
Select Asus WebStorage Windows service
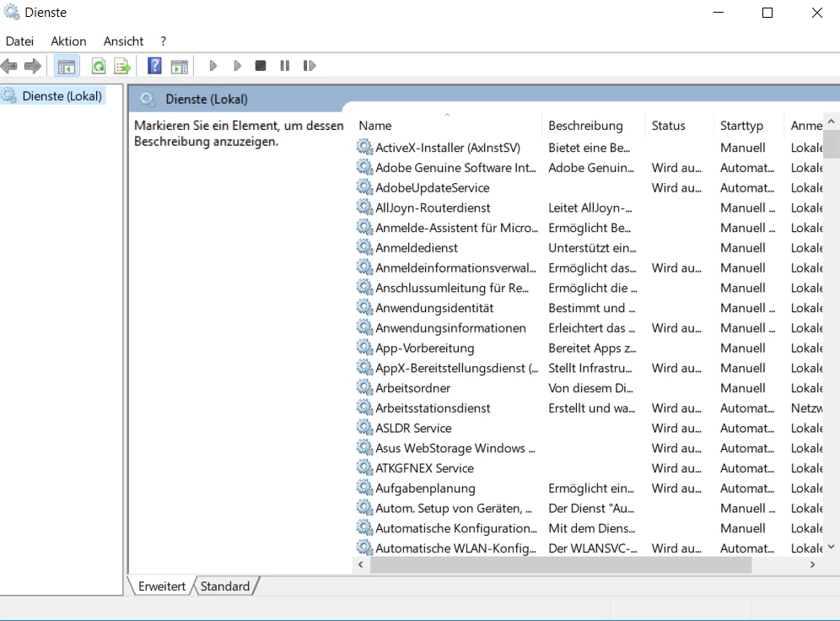pyautogui.click(x=455, y=448)
